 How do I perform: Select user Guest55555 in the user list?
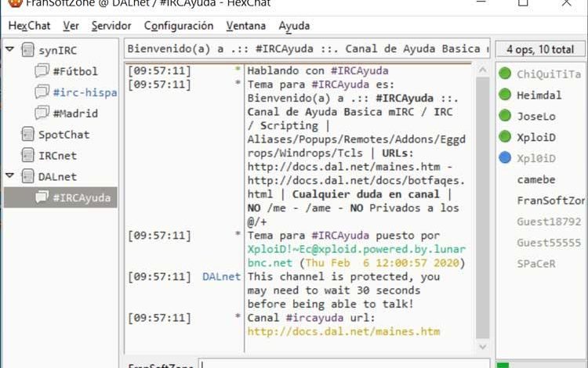coord(549,243)
